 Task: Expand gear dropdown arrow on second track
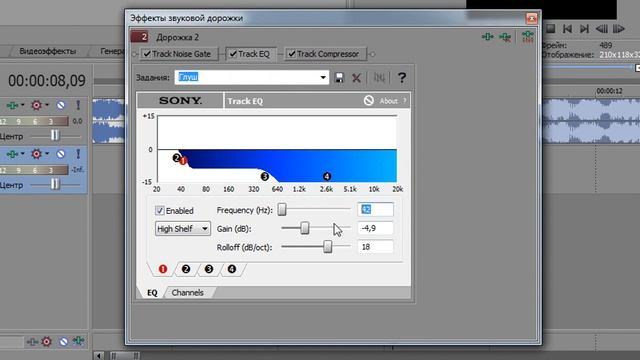47,153
